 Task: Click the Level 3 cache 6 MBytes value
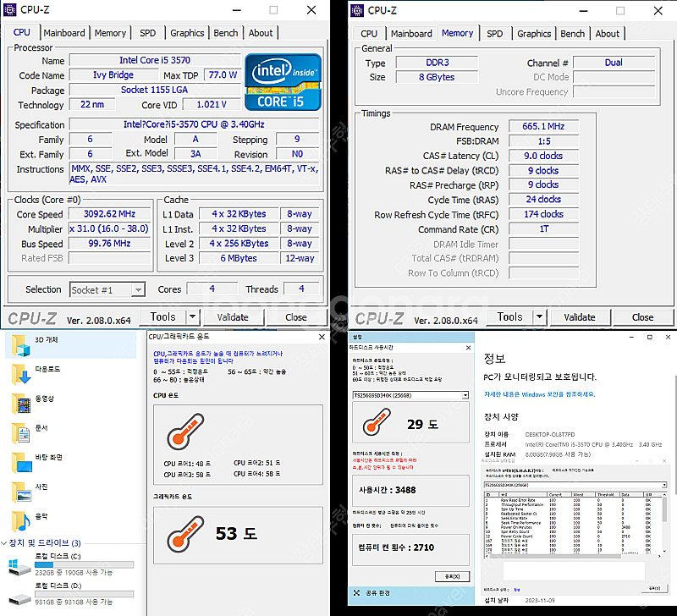[239, 258]
